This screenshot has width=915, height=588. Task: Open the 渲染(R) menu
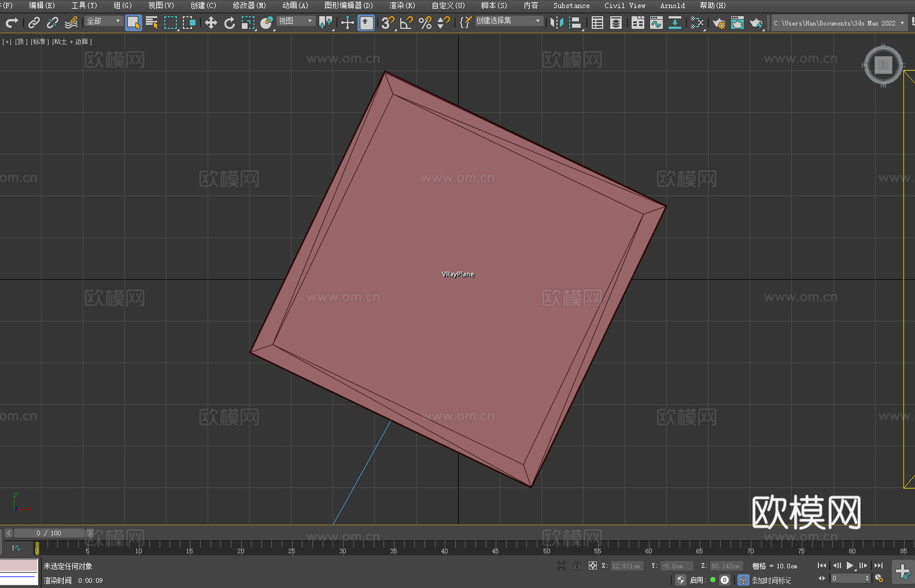402,5
